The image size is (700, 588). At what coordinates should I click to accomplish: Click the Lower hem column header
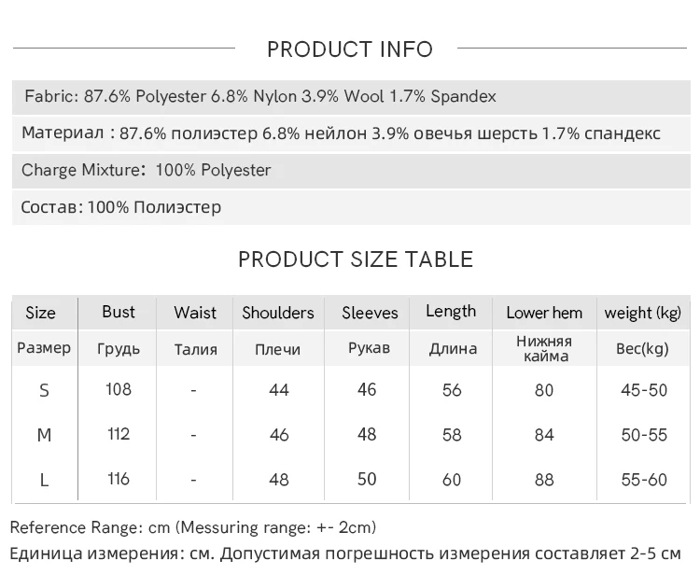544,313
